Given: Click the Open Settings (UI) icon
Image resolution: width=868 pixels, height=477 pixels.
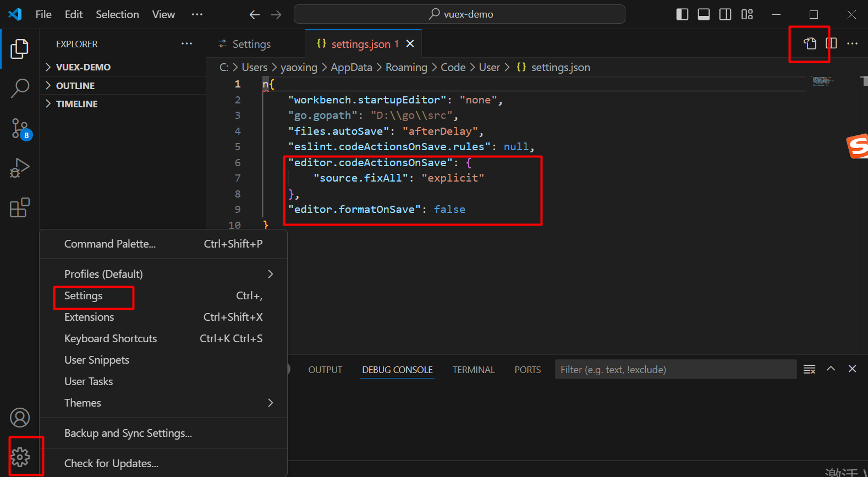Looking at the screenshot, I should pyautogui.click(x=810, y=43).
